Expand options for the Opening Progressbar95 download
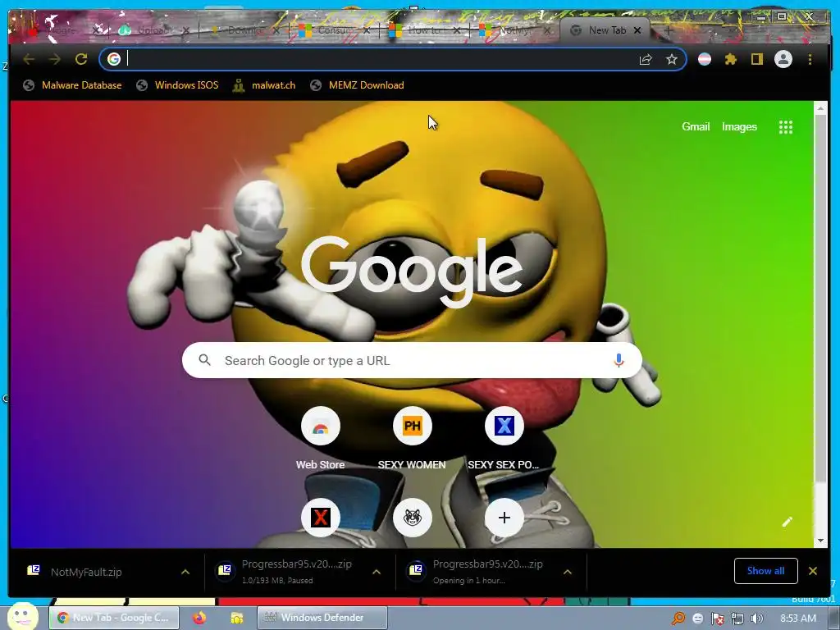The image size is (840, 630). point(568,572)
